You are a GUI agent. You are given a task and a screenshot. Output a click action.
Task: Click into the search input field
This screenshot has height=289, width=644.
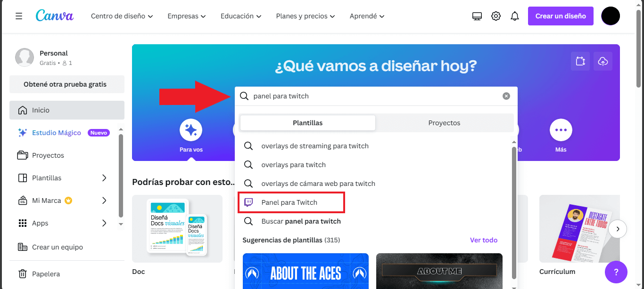coord(376,96)
